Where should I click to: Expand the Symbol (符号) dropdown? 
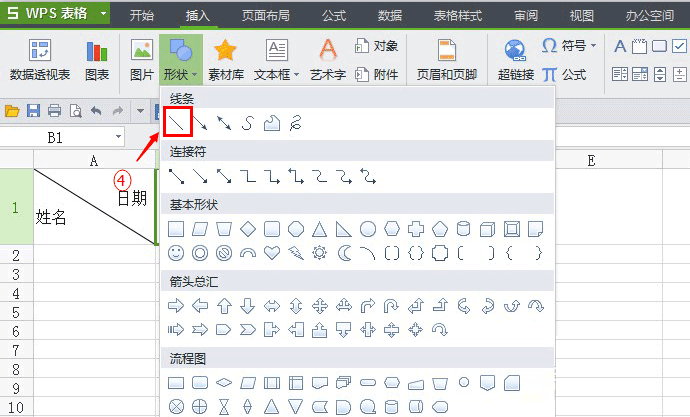coord(594,45)
